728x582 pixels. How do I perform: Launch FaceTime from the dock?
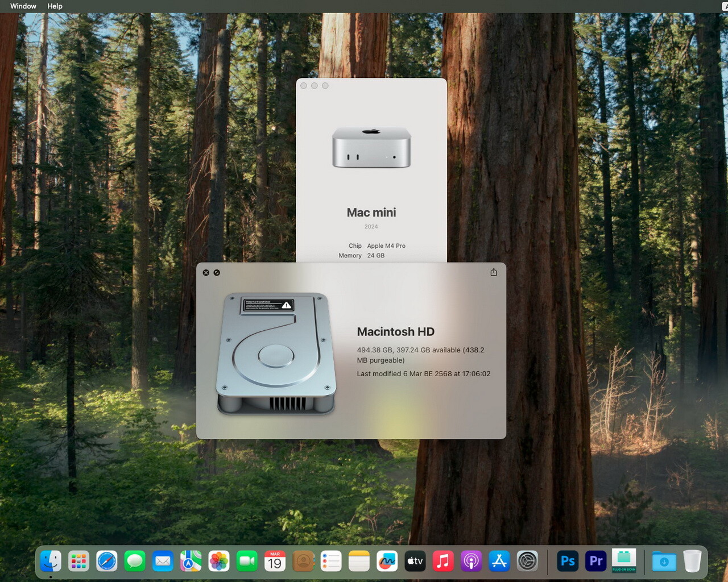(247, 562)
